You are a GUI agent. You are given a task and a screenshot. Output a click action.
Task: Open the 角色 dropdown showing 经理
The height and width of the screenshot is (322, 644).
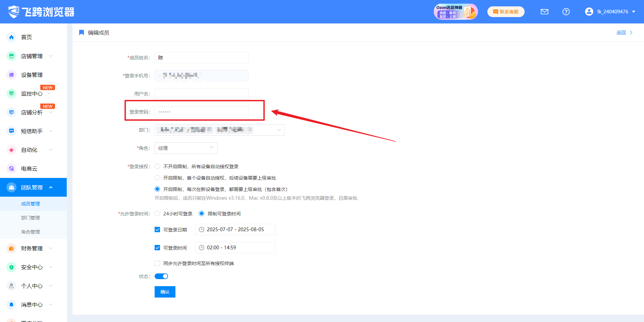[x=186, y=148]
